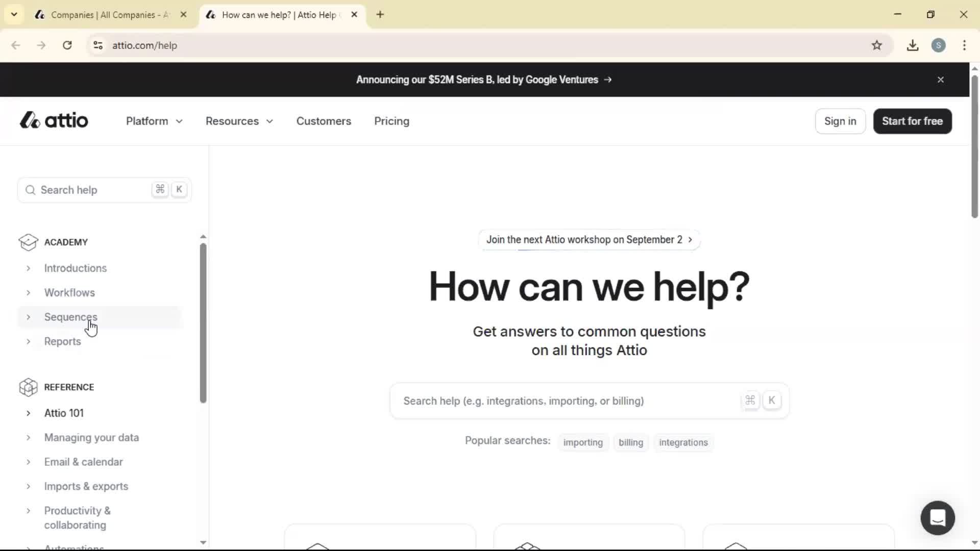Reload the current page
Viewport: 980px width, 551px height.
(67, 45)
